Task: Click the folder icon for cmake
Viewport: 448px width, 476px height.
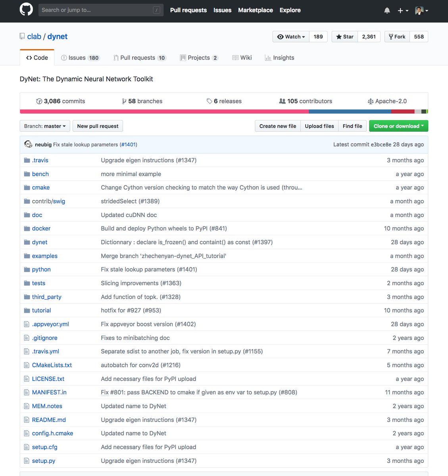Action: click(x=27, y=188)
